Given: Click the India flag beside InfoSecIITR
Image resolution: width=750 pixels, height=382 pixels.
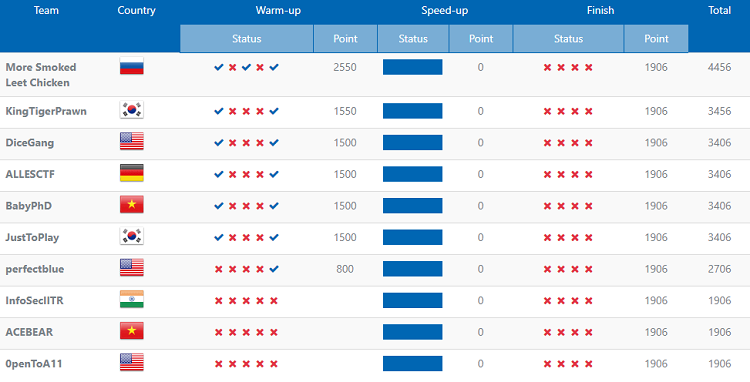Looking at the screenshot, I should tap(132, 299).
